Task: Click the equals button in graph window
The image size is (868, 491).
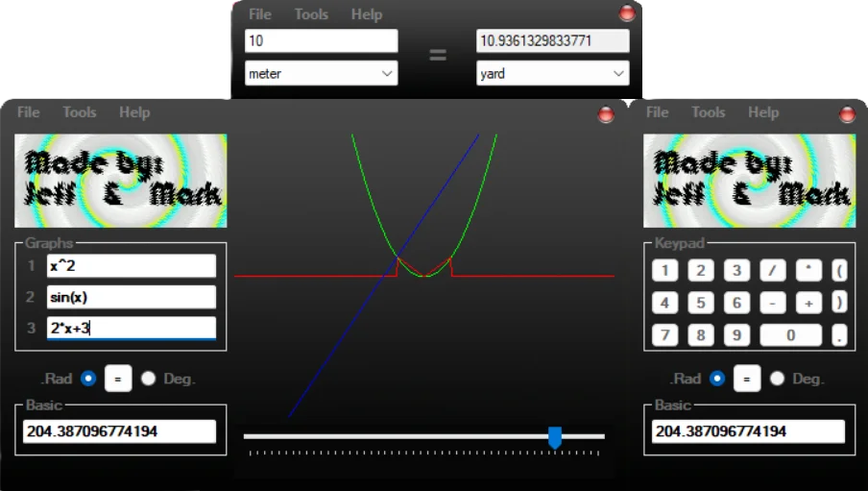Action: coord(117,379)
